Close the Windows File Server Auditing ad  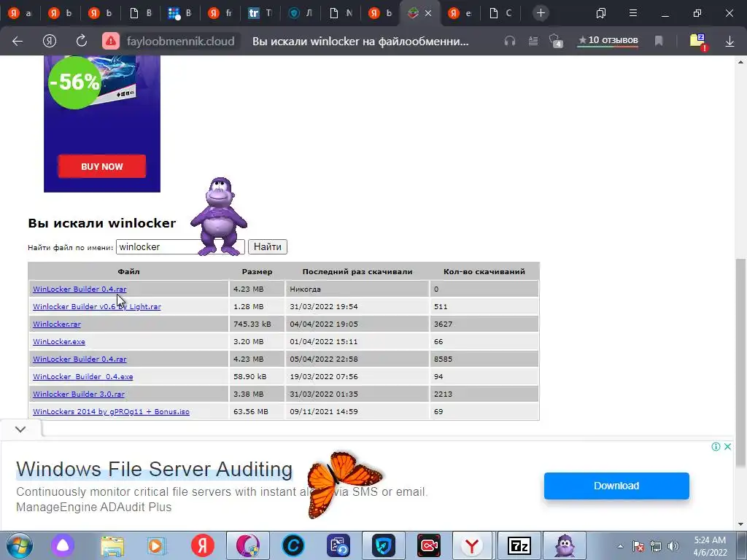[x=727, y=447]
